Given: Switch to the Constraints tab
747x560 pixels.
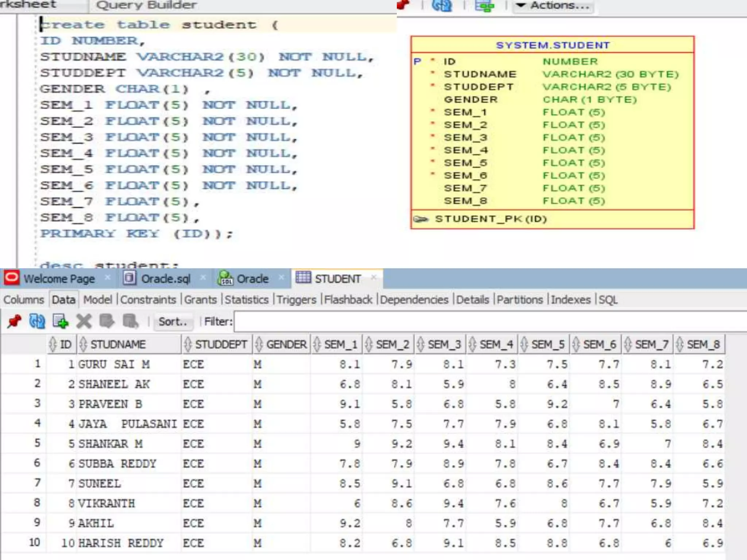Looking at the screenshot, I should click(x=148, y=300).
